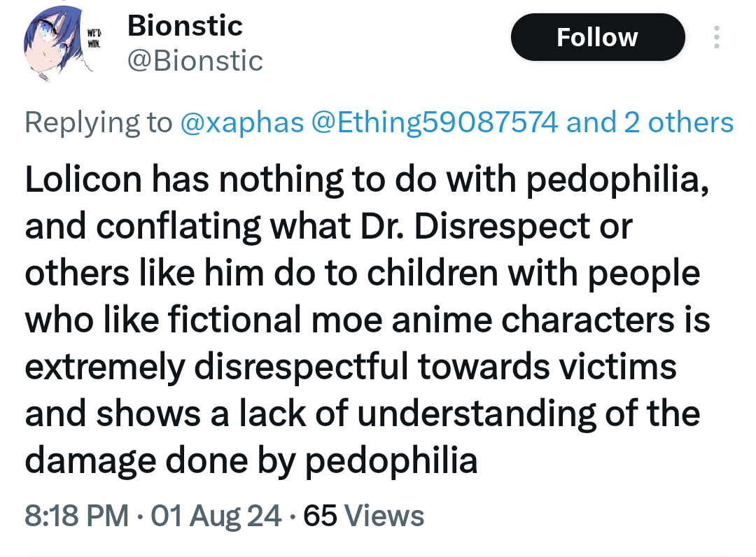Click the tweet's first line starting 'Lolicon'
This screenshot has width=756, height=557.
(367, 180)
